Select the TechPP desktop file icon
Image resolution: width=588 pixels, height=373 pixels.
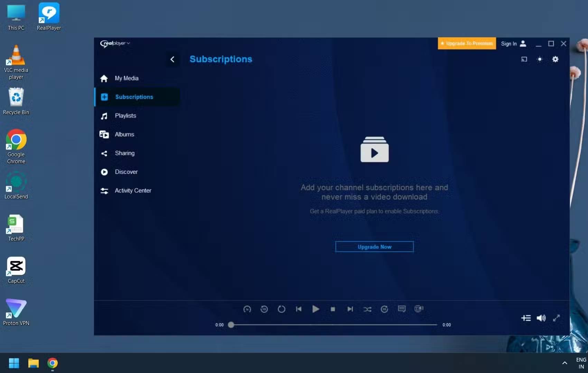(x=16, y=228)
